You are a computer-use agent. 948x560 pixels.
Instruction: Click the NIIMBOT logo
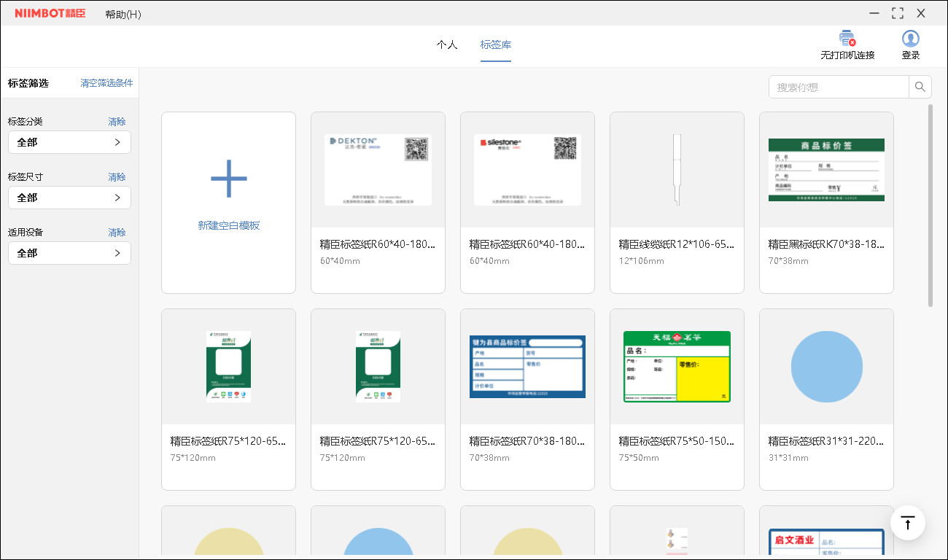[x=50, y=14]
